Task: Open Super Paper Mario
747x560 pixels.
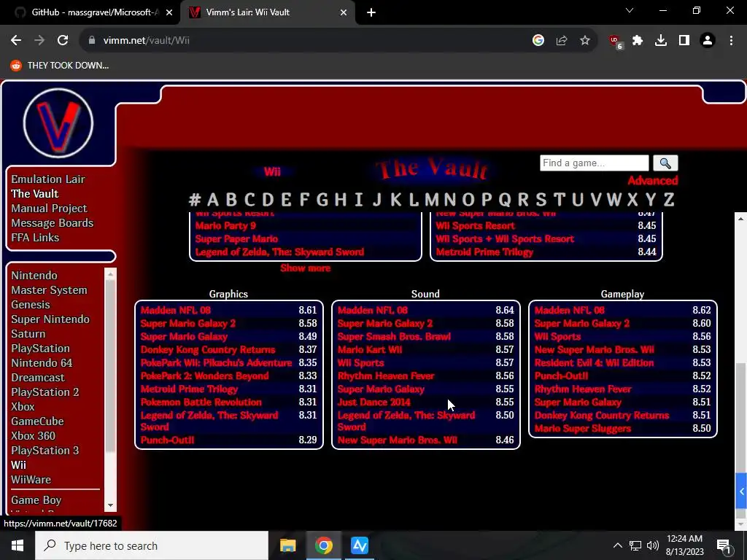Action: [236, 239]
